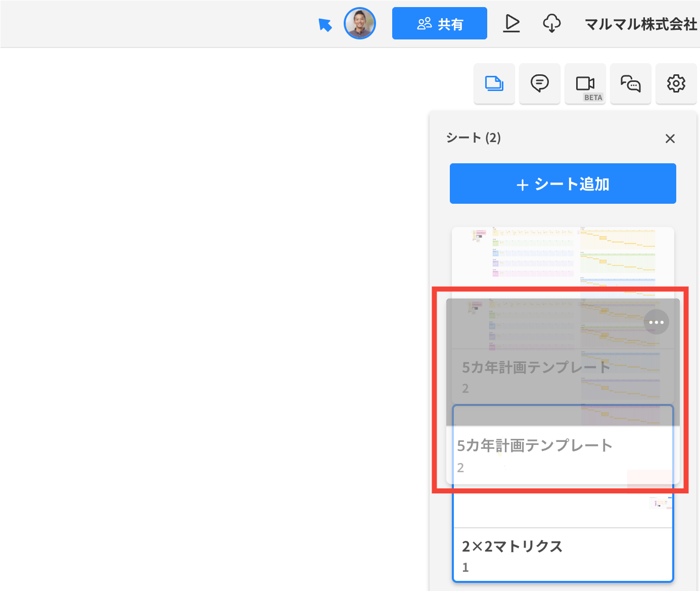Click the cloud download export icon

point(551,23)
